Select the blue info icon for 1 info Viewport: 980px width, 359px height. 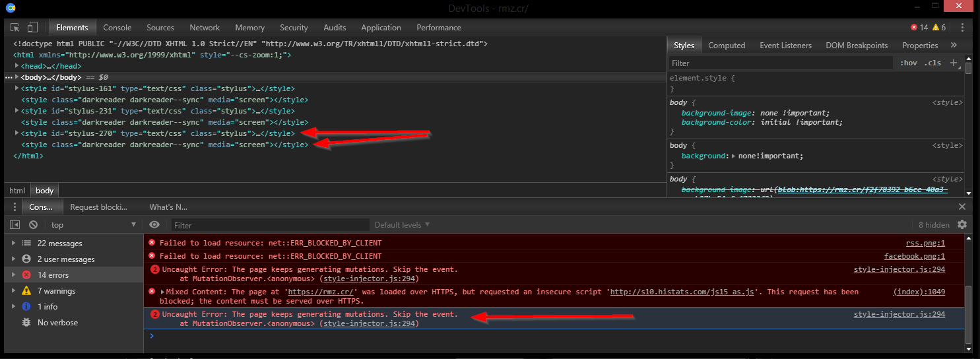click(x=26, y=306)
